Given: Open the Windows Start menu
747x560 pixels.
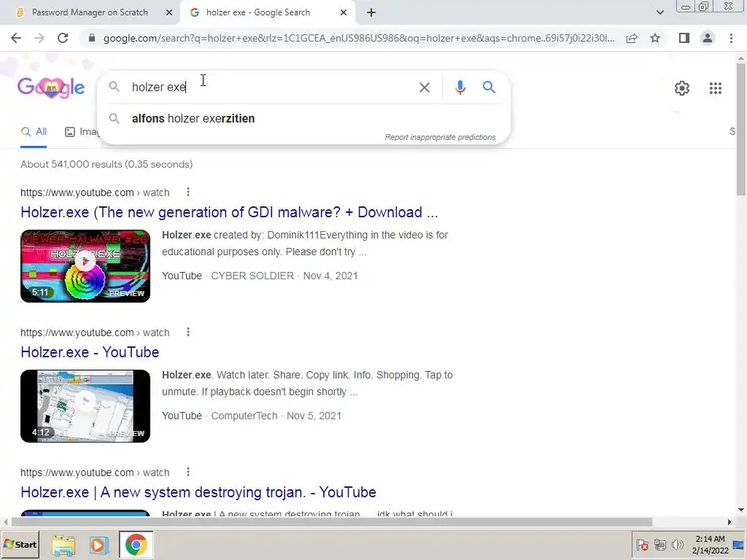Looking at the screenshot, I should [x=20, y=544].
